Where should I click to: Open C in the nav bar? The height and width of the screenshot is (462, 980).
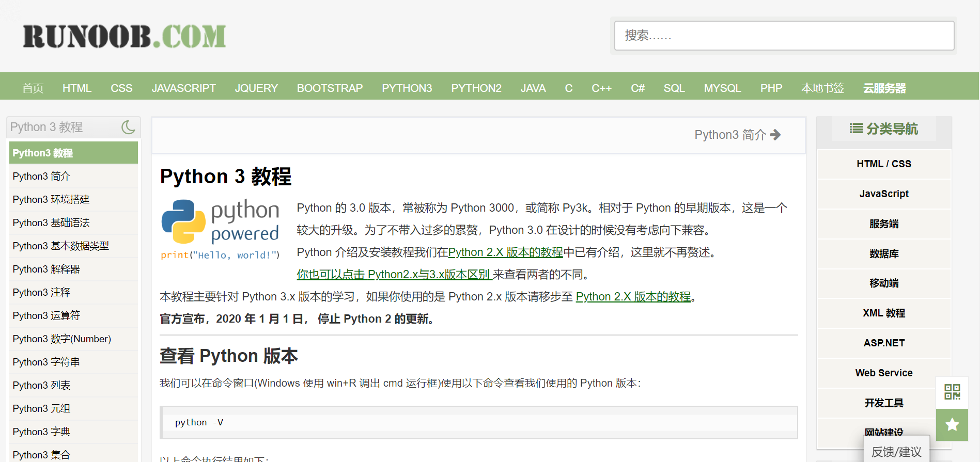click(569, 88)
